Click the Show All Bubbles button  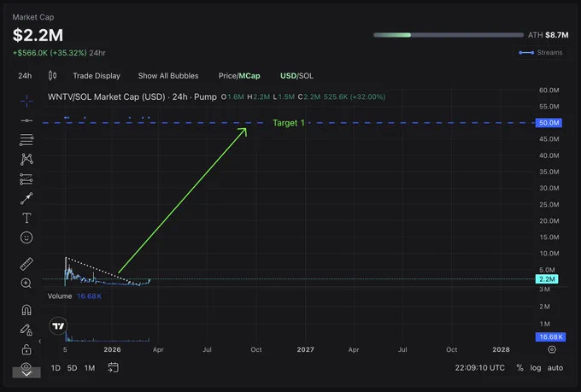coord(168,76)
